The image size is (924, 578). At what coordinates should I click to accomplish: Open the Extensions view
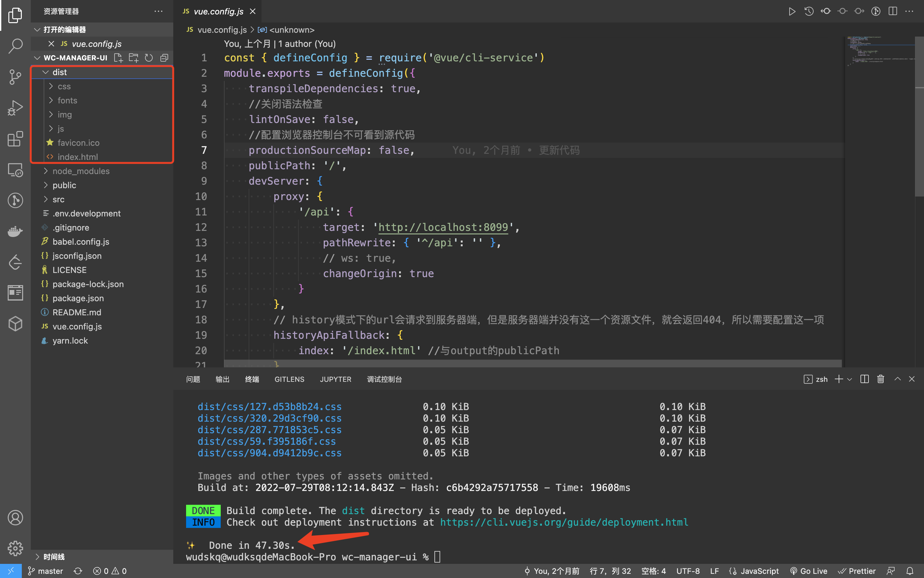pyautogui.click(x=15, y=139)
